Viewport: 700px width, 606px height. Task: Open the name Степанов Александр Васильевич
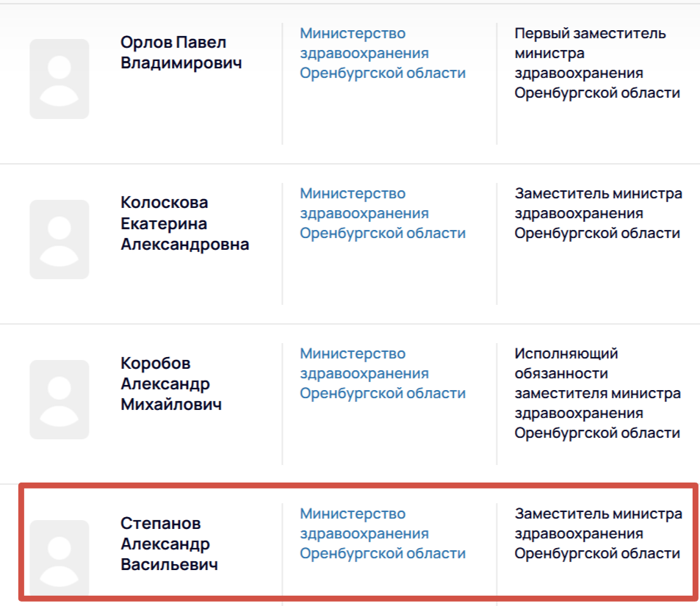point(169,544)
